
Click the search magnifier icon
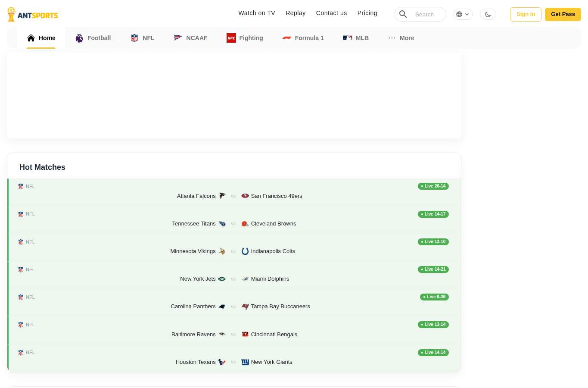click(x=403, y=14)
